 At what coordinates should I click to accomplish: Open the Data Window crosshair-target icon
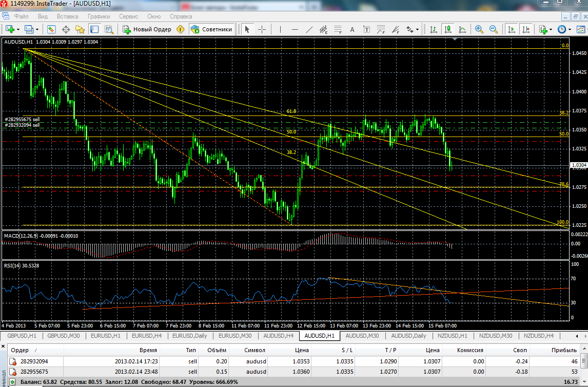click(66, 29)
